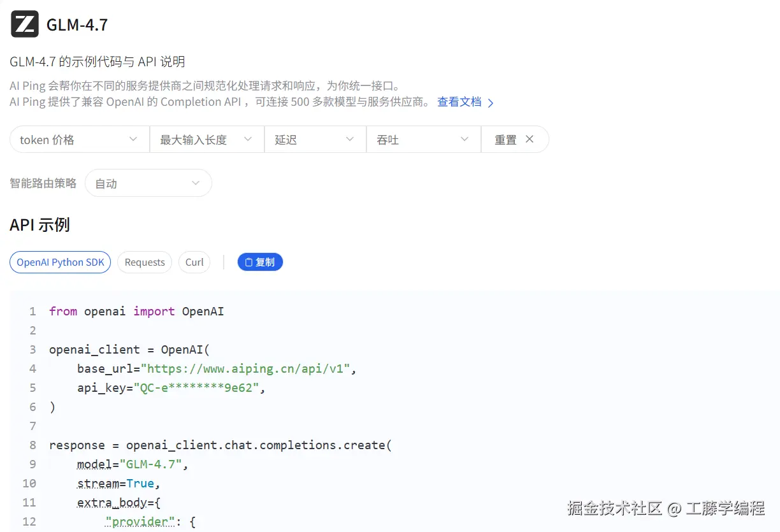Click line number 8 in the code editor
The height and width of the screenshot is (532, 780).
(32, 445)
